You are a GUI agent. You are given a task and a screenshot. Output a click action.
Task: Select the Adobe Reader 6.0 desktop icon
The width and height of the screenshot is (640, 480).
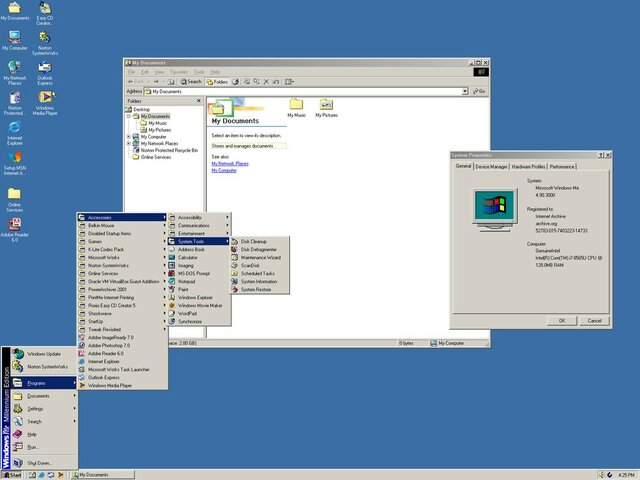15,230
